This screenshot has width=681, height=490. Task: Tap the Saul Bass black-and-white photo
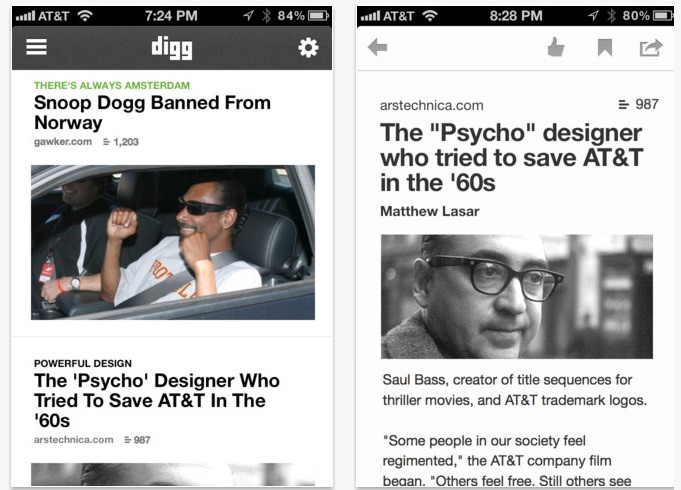(x=517, y=297)
